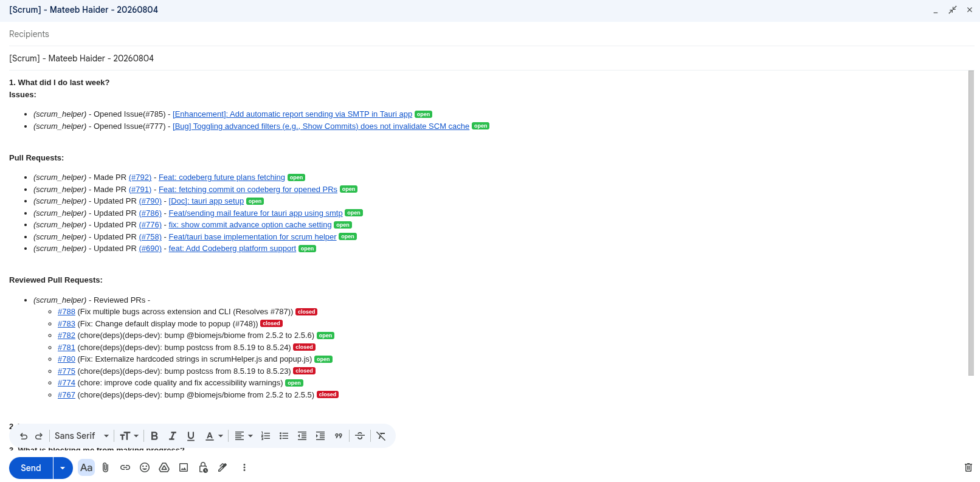Insert a photo
980x482 pixels.
pos(184,467)
